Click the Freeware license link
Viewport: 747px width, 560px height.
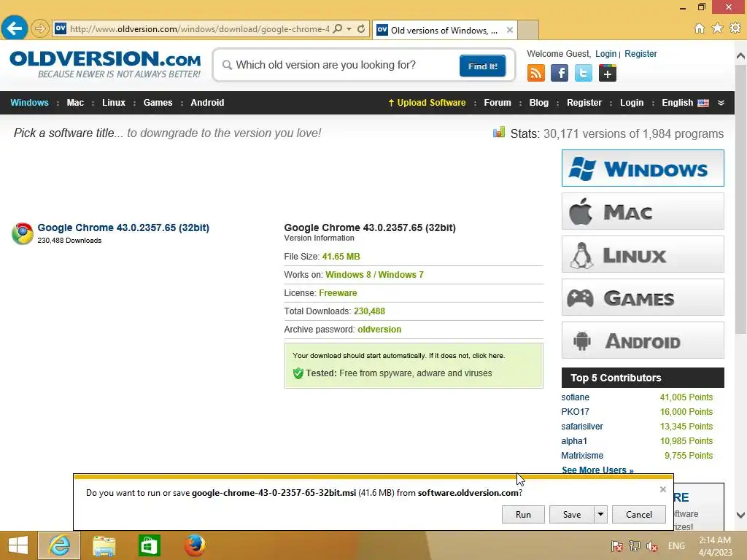[x=338, y=293]
